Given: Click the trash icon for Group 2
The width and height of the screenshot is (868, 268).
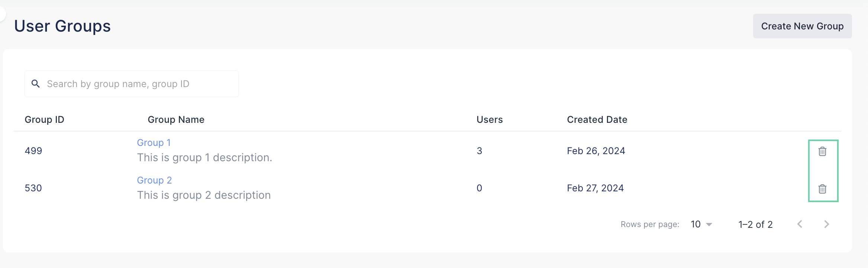Looking at the screenshot, I should point(822,189).
